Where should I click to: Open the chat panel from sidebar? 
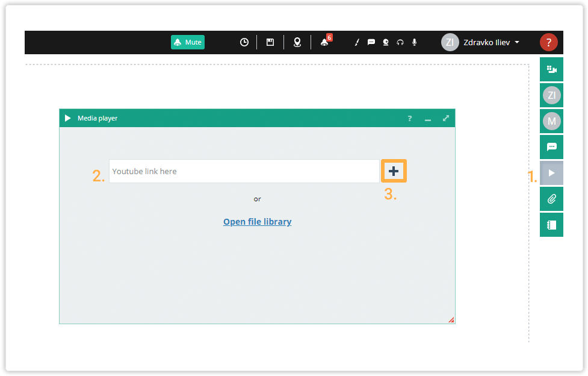551,146
